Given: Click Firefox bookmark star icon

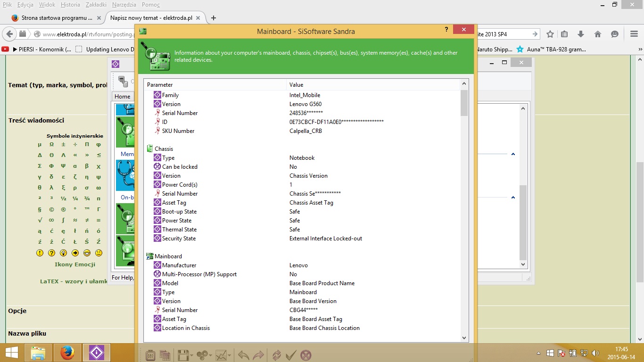Looking at the screenshot, I should click(x=550, y=34).
